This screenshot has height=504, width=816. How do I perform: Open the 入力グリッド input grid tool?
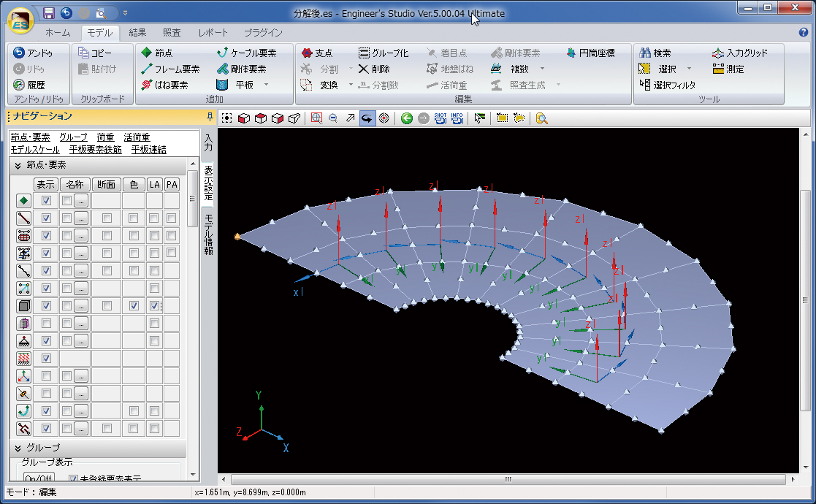pos(740,53)
